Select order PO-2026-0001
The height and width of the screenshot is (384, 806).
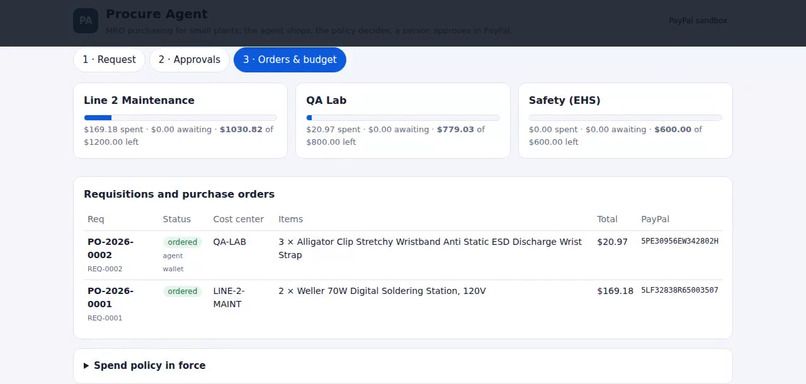(x=110, y=298)
